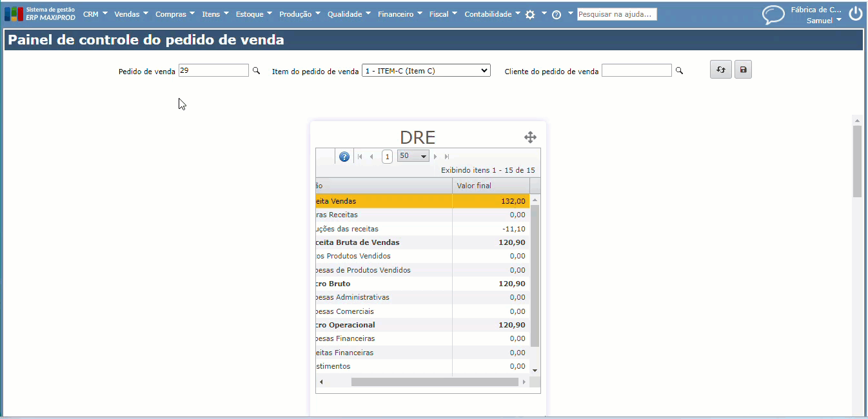Image resolution: width=868 pixels, height=419 pixels.
Task: Expand the Samuel user dropdown
Action: [x=824, y=21]
